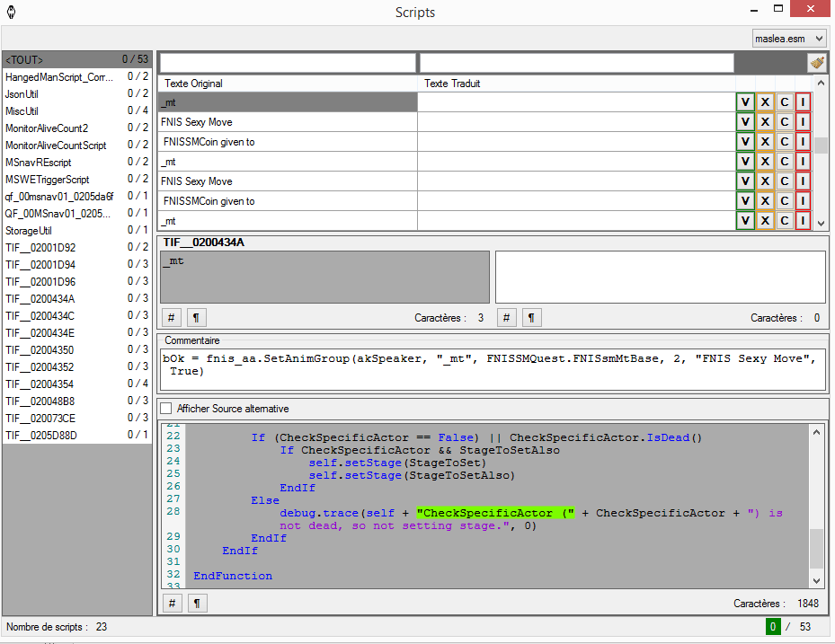835x644 pixels.
Task: Open the maslea.esm dropdown
Action: (x=788, y=38)
